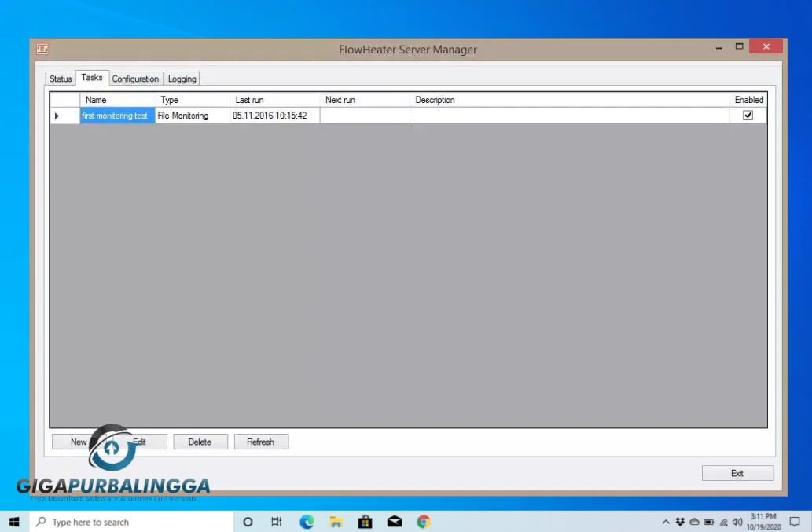Click the empty Description cell of first monitoring test
Screen dimensions: 812x532
coord(569,116)
